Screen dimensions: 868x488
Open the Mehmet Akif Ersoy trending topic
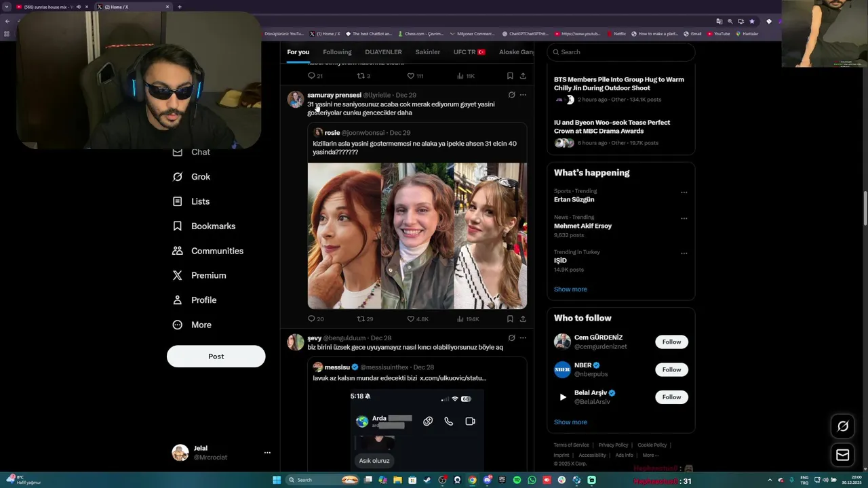[x=583, y=226]
